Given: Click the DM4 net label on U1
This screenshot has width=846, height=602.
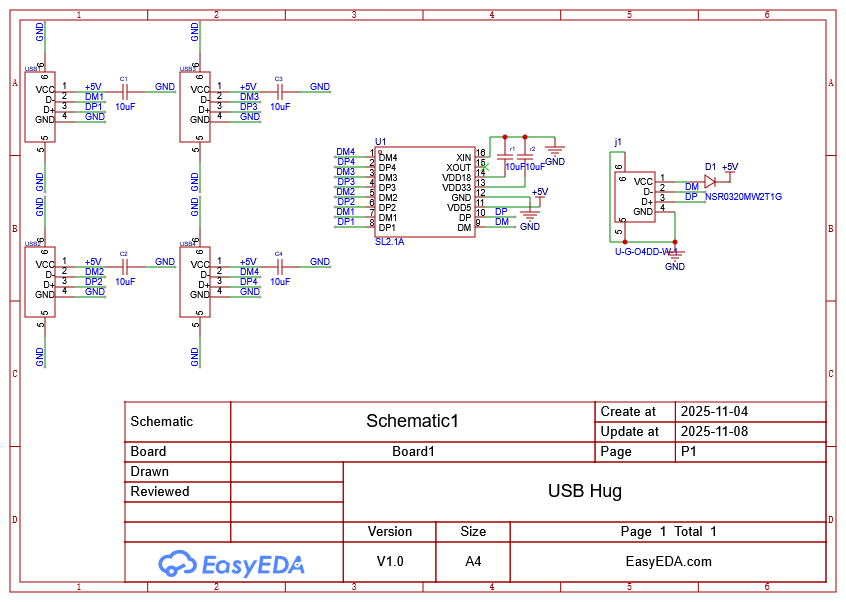Looking at the screenshot, I should click(348, 150).
